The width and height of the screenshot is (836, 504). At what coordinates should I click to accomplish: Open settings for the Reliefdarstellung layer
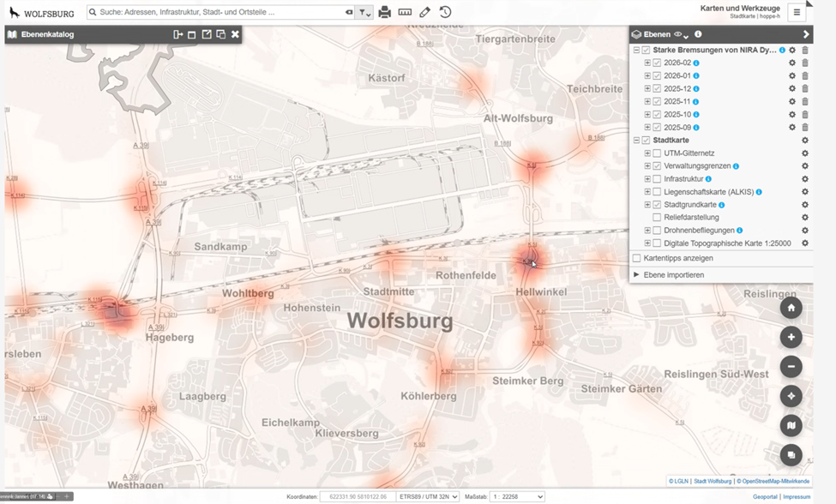pos(805,218)
